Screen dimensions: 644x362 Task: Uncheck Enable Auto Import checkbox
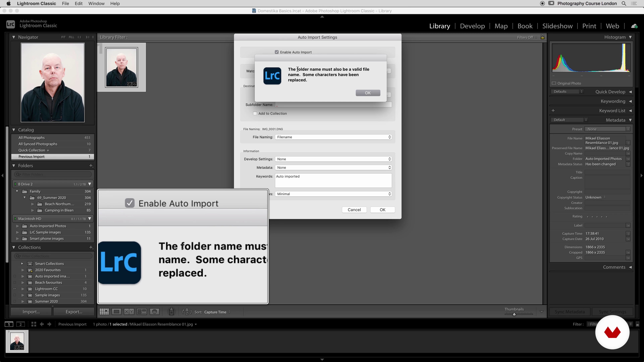(277, 52)
